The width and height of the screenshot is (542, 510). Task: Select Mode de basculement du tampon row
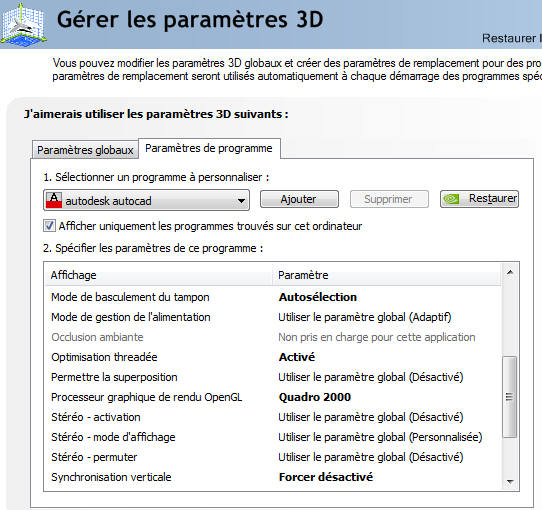coord(273,297)
